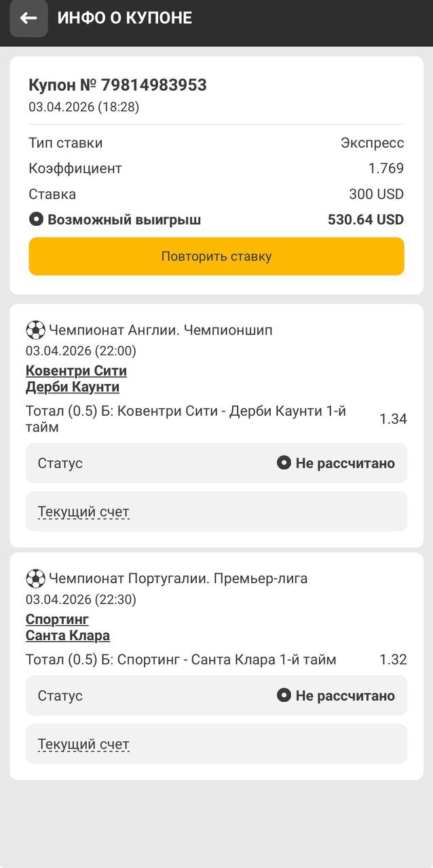Click the status dot beside Возможный выигрыш
Viewport: 433px width, 868px height.
(36, 220)
